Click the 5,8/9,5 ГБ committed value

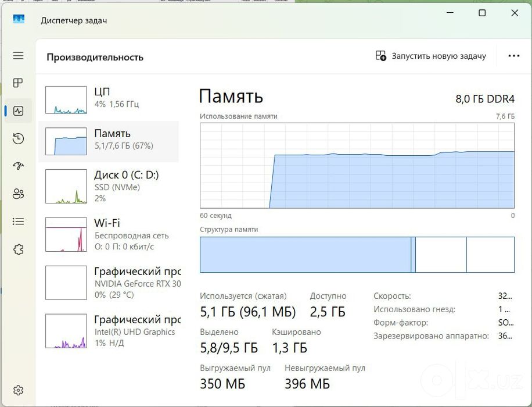(x=229, y=348)
